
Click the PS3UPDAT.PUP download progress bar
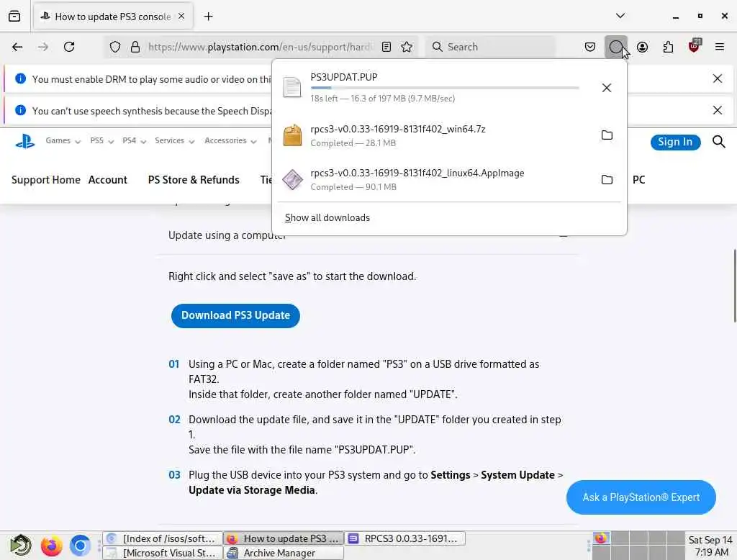[445, 88]
